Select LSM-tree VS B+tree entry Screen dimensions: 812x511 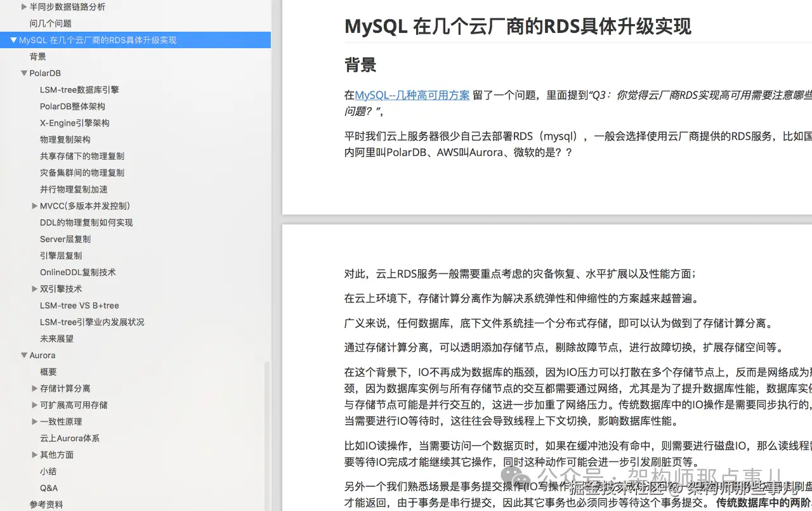[x=79, y=305]
